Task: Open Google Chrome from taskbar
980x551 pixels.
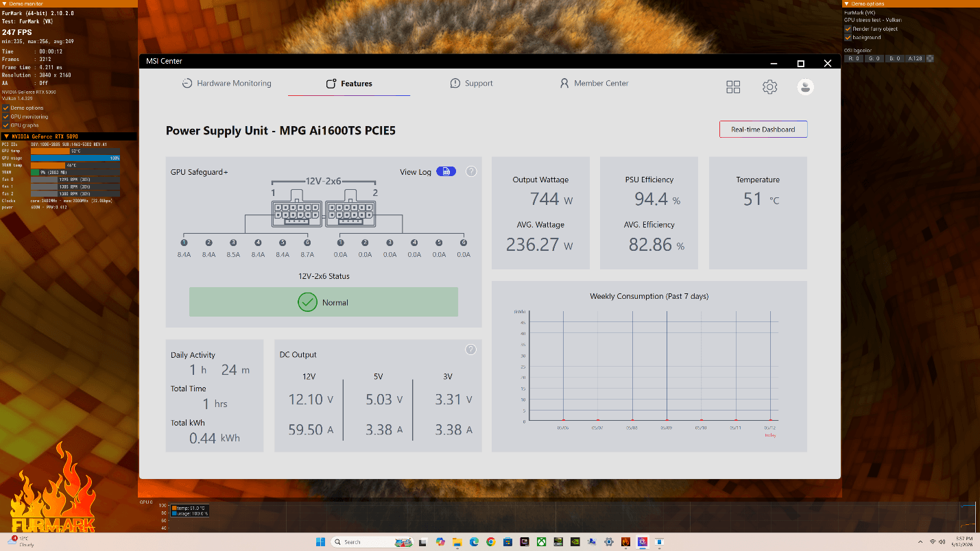Action: [x=491, y=541]
